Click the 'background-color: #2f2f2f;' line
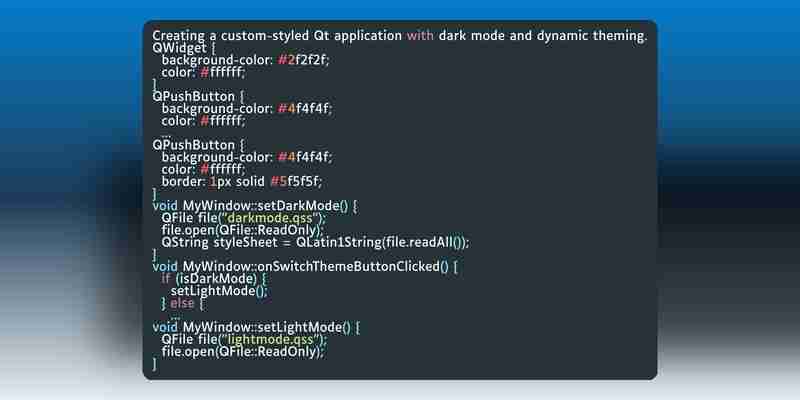Viewport: 800px width, 400px height. coord(246,60)
